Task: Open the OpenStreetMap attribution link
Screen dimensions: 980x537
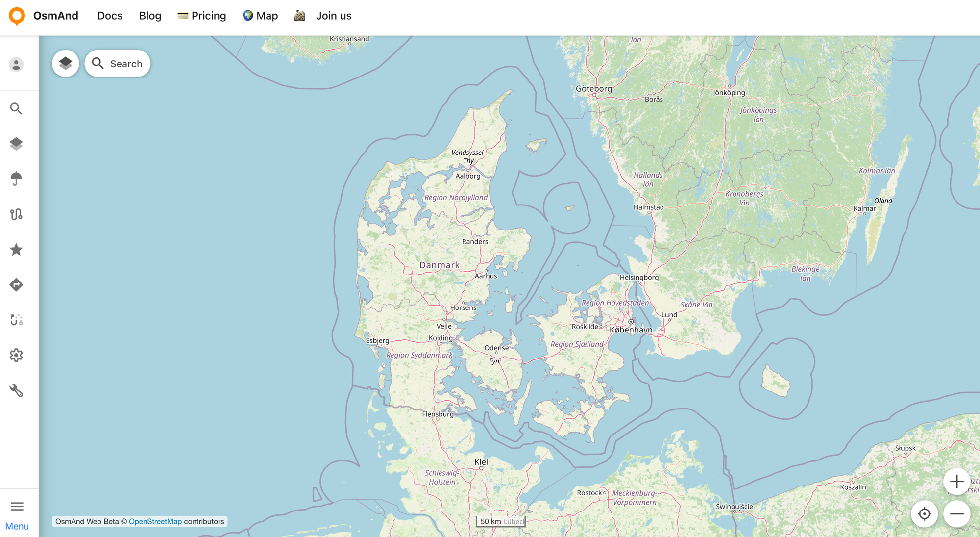Action: pos(155,521)
